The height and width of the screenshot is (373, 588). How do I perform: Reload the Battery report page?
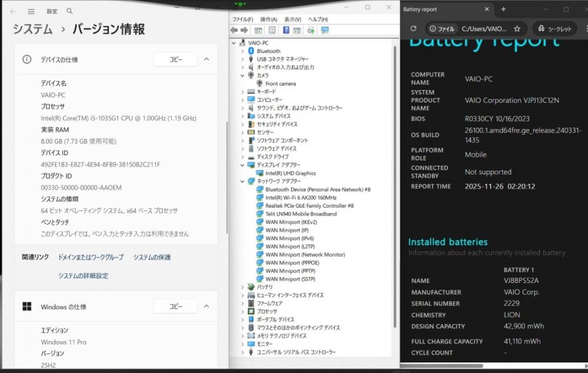tap(413, 28)
